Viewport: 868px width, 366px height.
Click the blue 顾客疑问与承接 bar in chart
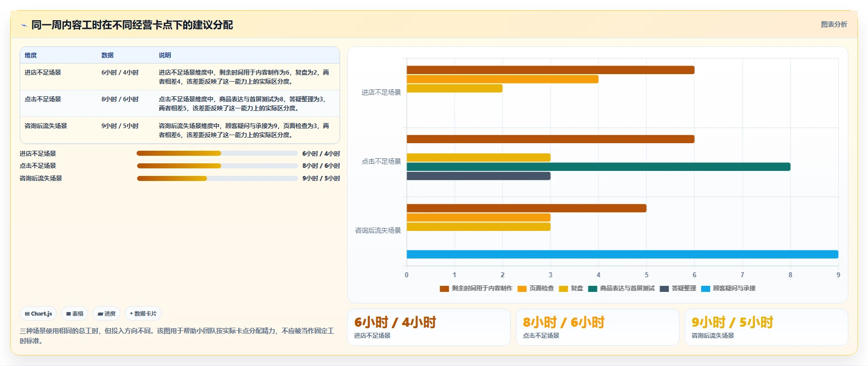click(x=622, y=255)
